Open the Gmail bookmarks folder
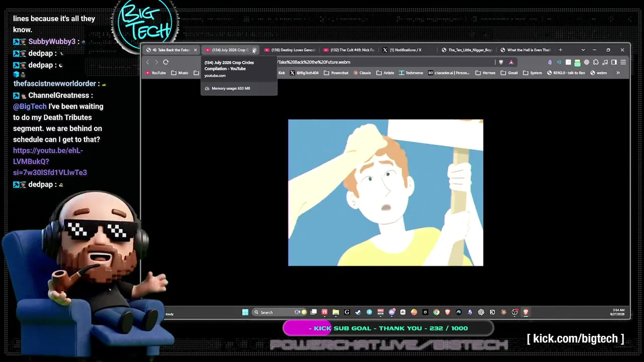644x362 pixels. click(509, 73)
